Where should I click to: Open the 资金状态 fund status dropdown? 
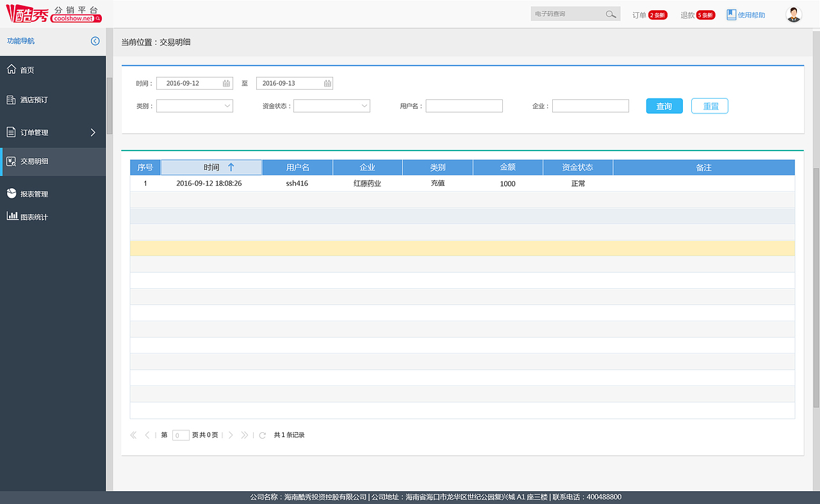click(365, 106)
